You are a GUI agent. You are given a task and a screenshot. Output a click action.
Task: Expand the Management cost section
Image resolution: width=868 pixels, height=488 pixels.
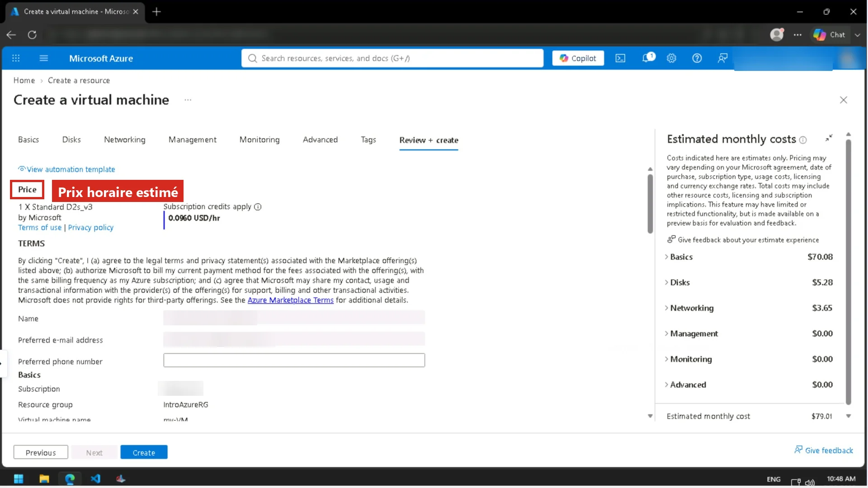[666, 333]
